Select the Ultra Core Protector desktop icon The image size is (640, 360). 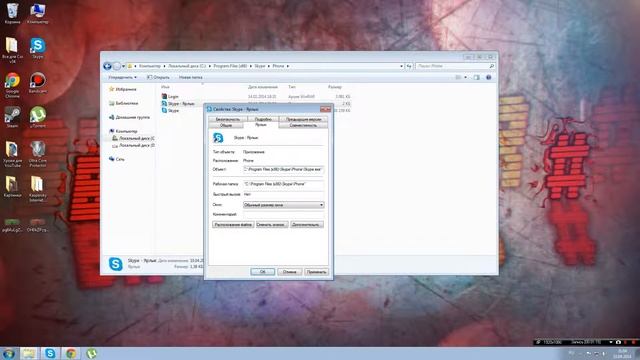(38, 154)
